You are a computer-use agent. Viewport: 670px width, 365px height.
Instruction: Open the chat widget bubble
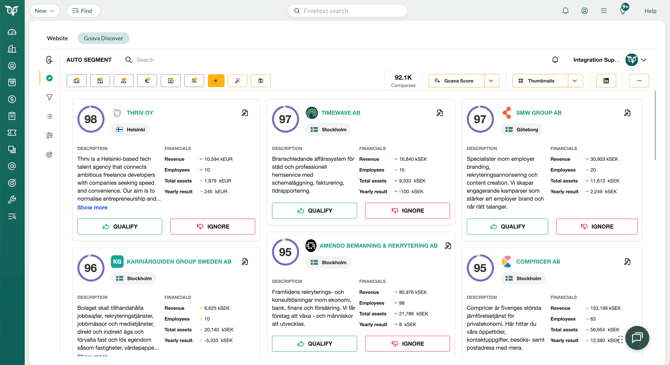coord(637,338)
